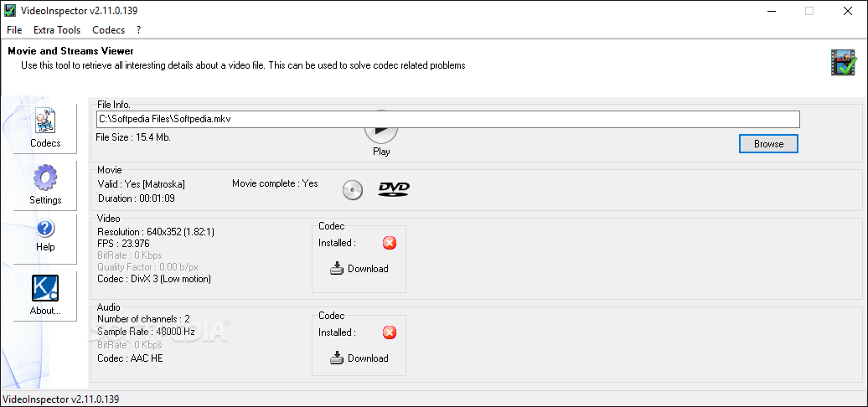Click the VideoInspector checkmark logo at top right
The image size is (868, 407).
coord(844,62)
